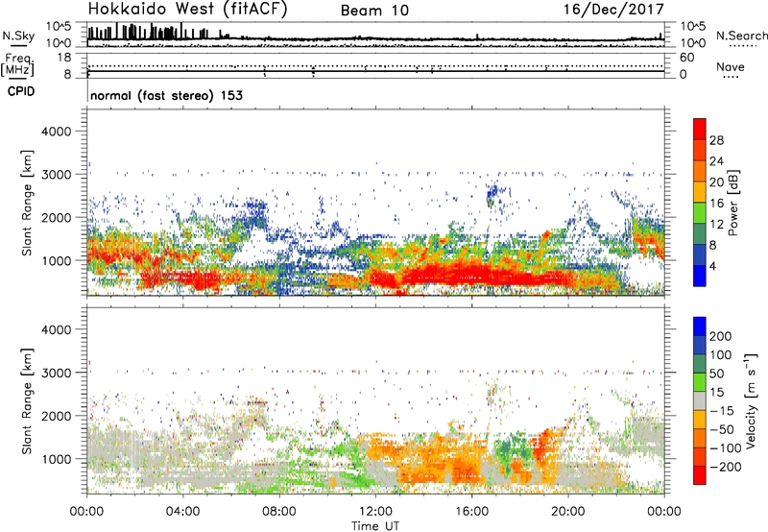The image size is (768, 532).
Task: Click the 'Velocity [m s-1]' colorbar title
Action: point(752,400)
